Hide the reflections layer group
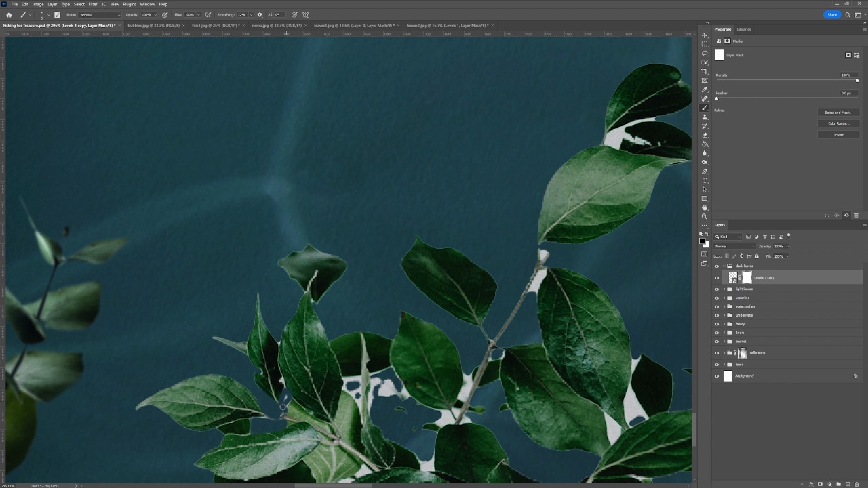 point(717,353)
